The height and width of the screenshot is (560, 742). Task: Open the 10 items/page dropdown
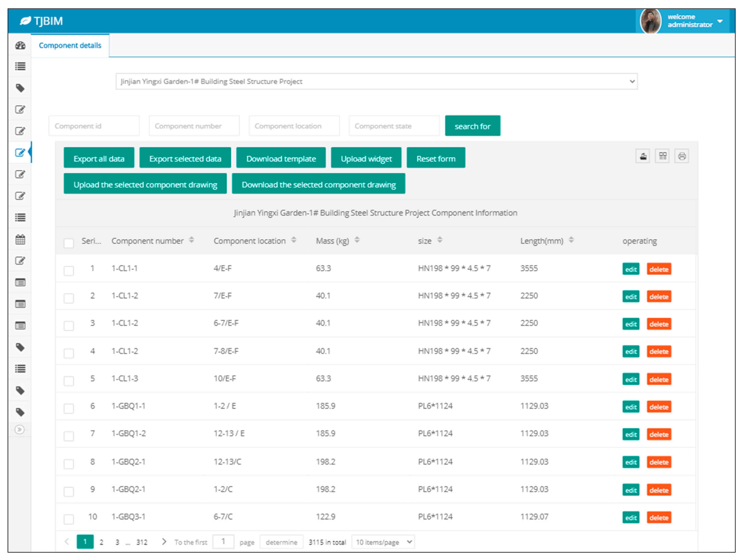tap(383, 542)
